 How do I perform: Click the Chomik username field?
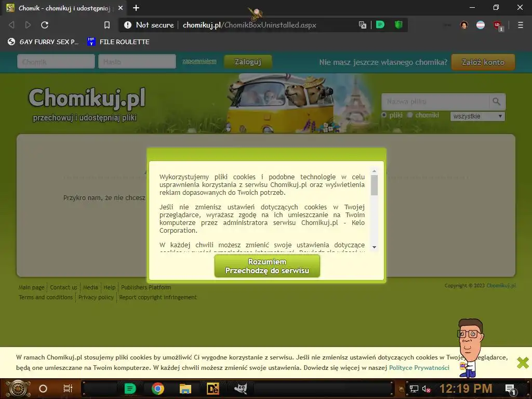[56, 62]
